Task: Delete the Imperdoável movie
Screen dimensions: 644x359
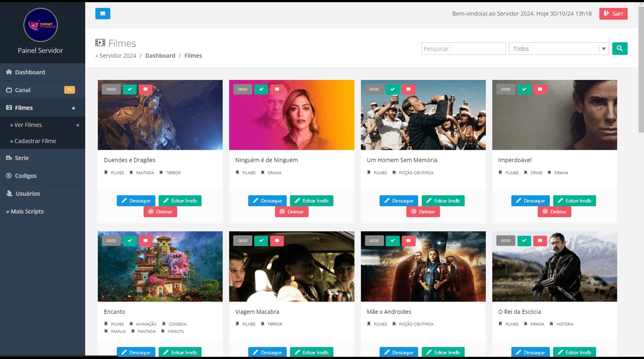Action: click(x=554, y=212)
